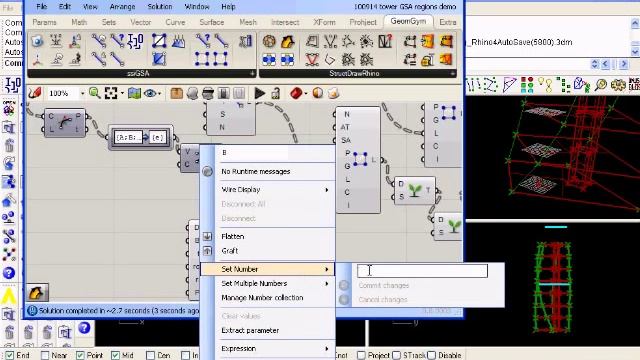Enable the STrack osnap checkbox

(396, 355)
